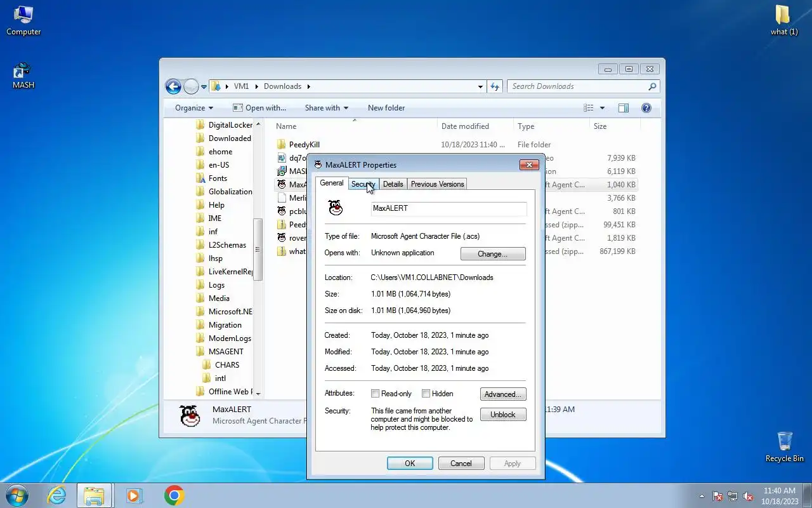Open Explorer Help question mark icon
This screenshot has height=508, width=812.
646,108
